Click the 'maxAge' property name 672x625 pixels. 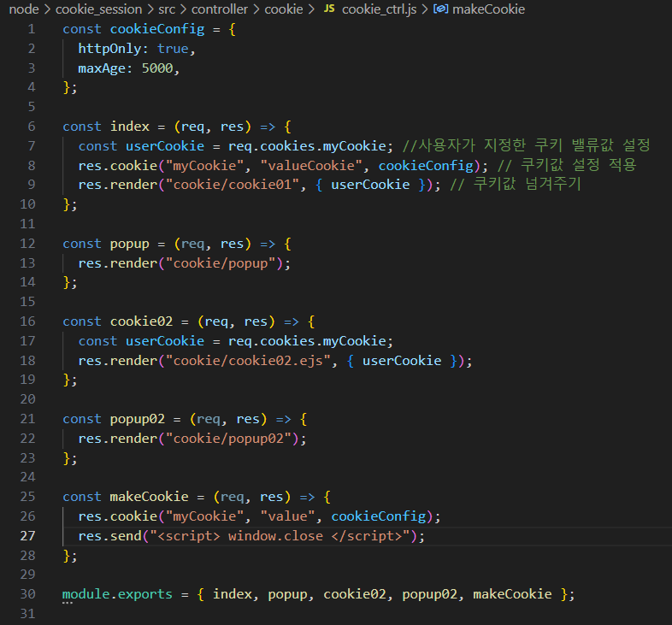click(102, 68)
